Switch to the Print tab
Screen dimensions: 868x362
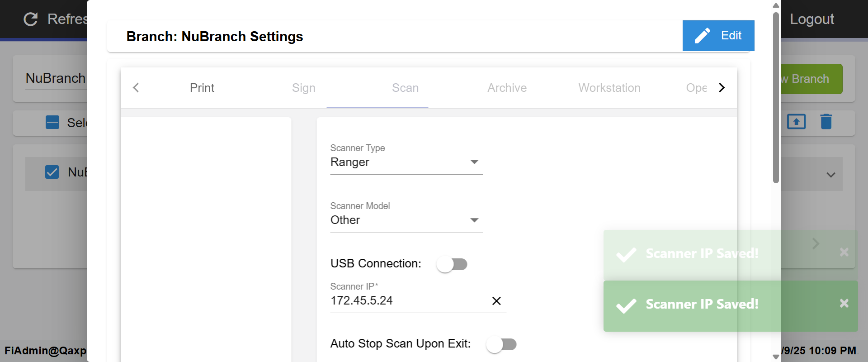click(x=202, y=88)
